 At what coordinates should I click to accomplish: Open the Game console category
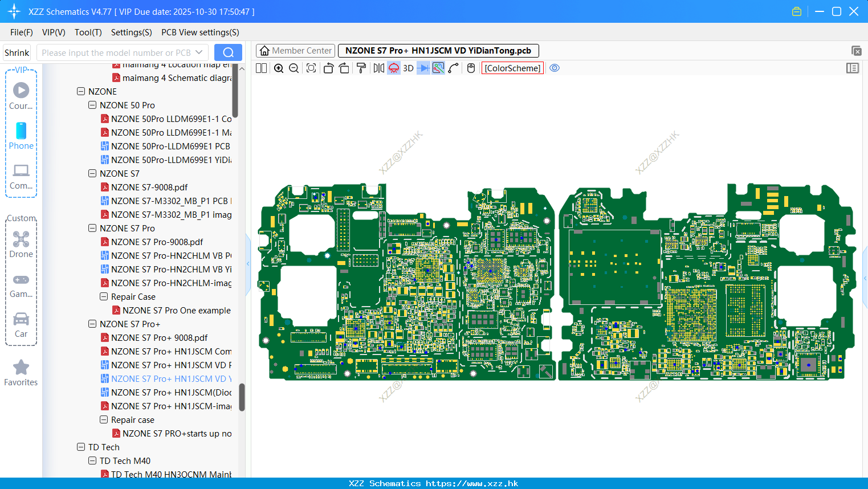[21, 285]
